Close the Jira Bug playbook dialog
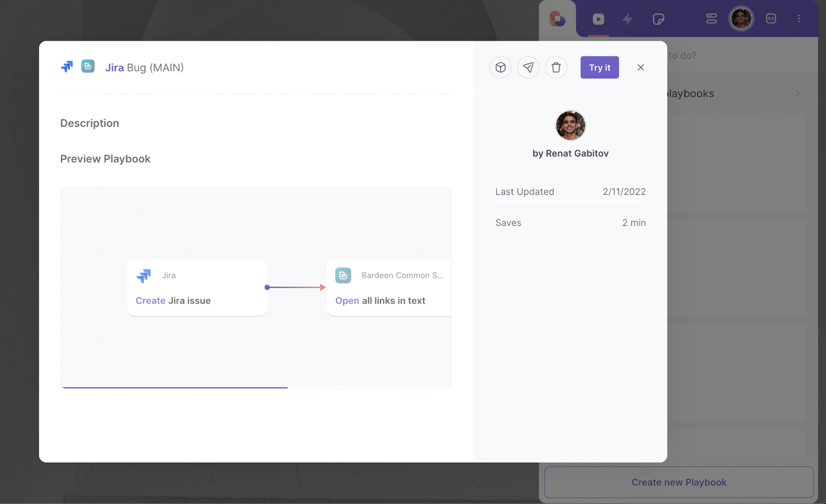 (x=641, y=68)
